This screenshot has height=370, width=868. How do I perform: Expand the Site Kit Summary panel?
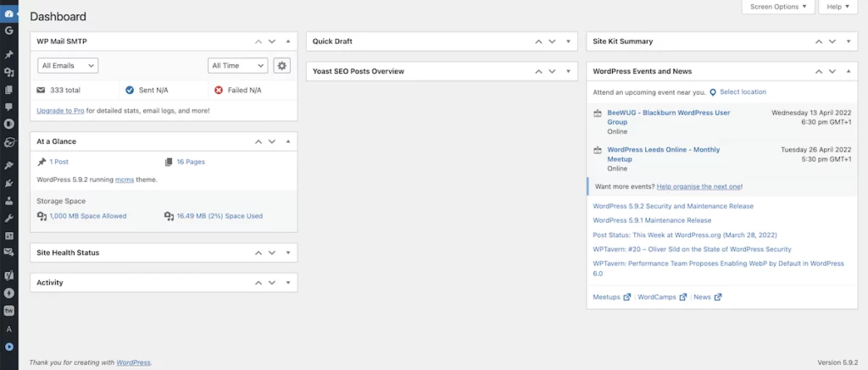coord(848,41)
